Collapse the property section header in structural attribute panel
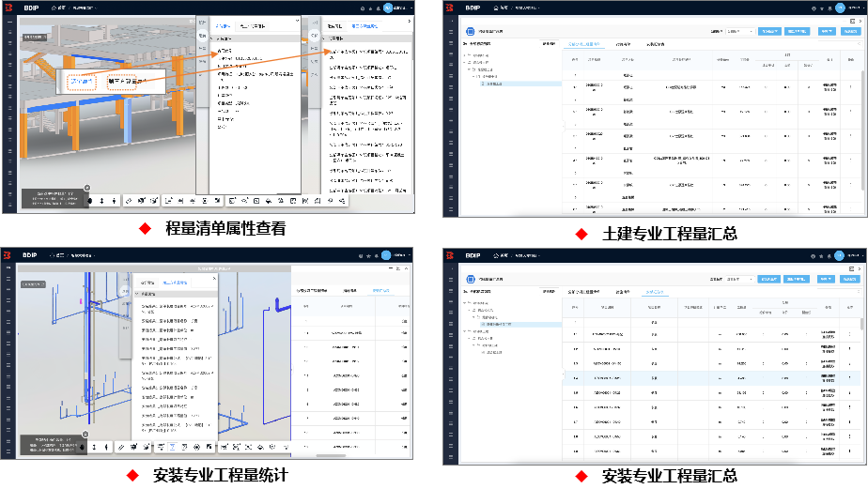The width and height of the screenshot is (868, 489). pos(213,38)
